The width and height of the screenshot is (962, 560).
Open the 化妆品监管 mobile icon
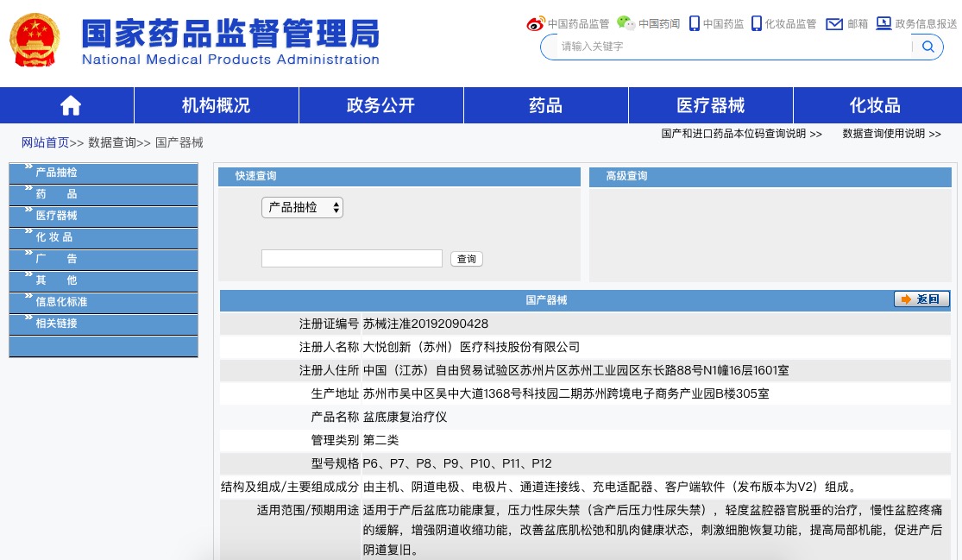click(x=757, y=23)
